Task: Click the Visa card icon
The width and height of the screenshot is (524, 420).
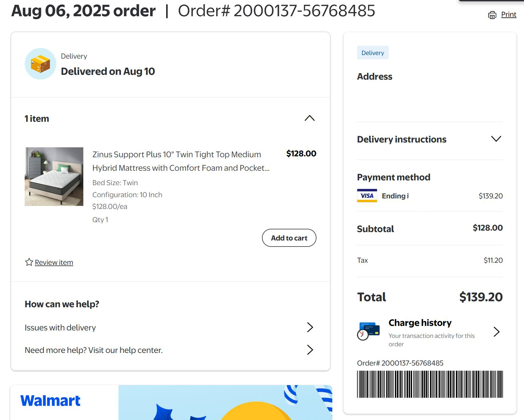Action: 367,196
